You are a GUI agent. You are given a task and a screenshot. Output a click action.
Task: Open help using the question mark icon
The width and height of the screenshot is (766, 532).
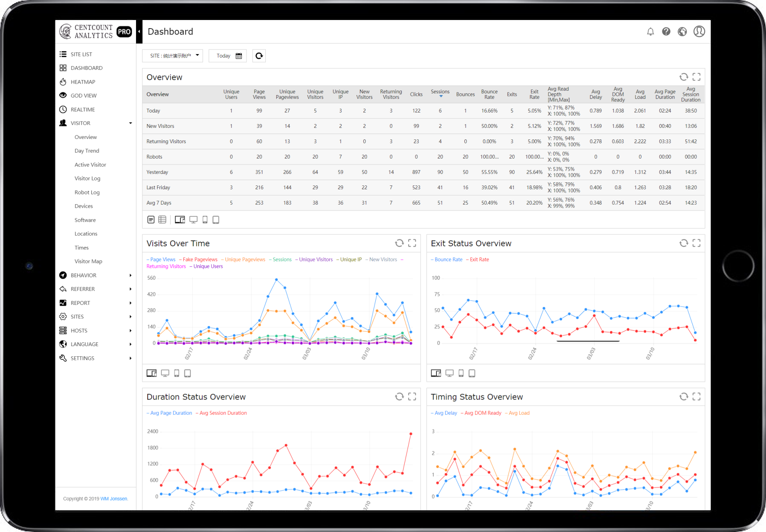[666, 32]
